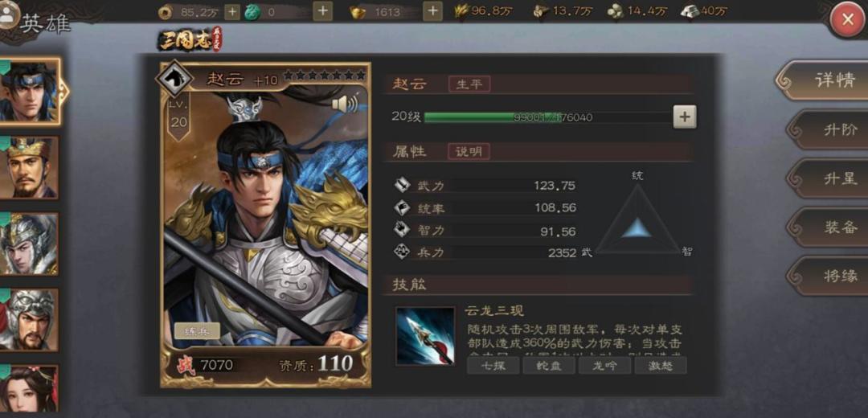This screenshot has width=868, height=418.
Task: Add jade currency with plus button
Action: click(x=323, y=10)
